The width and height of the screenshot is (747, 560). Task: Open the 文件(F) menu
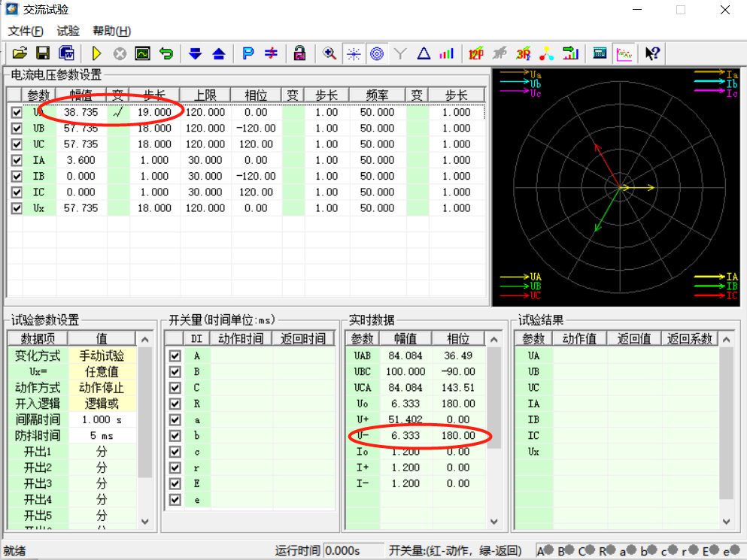click(x=26, y=31)
